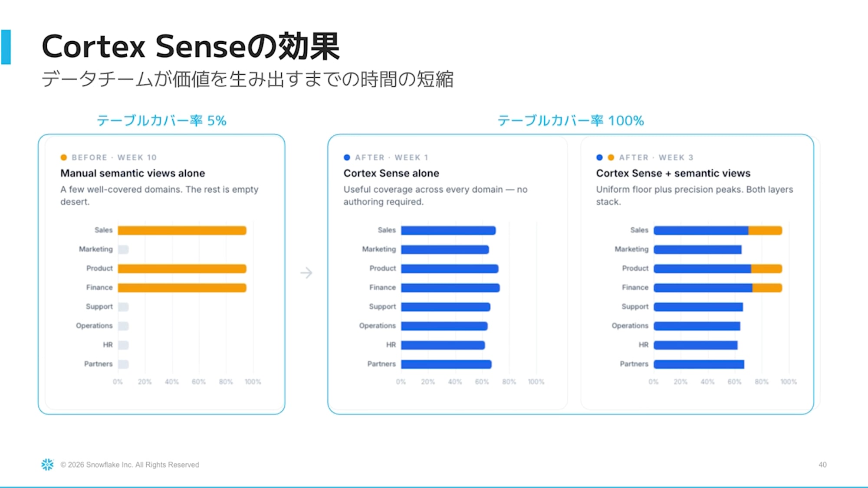The image size is (868, 488).
Task: Click the Snowflake logo in the footer
Action: pyautogui.click(x=47, y=465)
